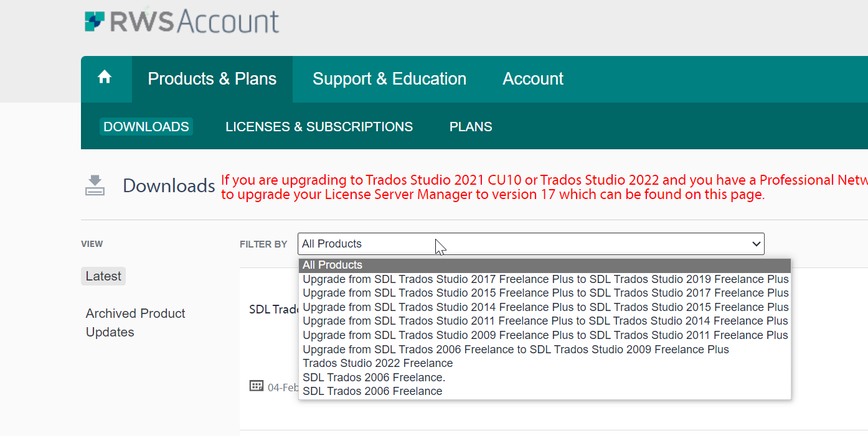Click the Downloads tray icon
The height and width of the screenshot is (436, 868).
click(x=95, y=185)
